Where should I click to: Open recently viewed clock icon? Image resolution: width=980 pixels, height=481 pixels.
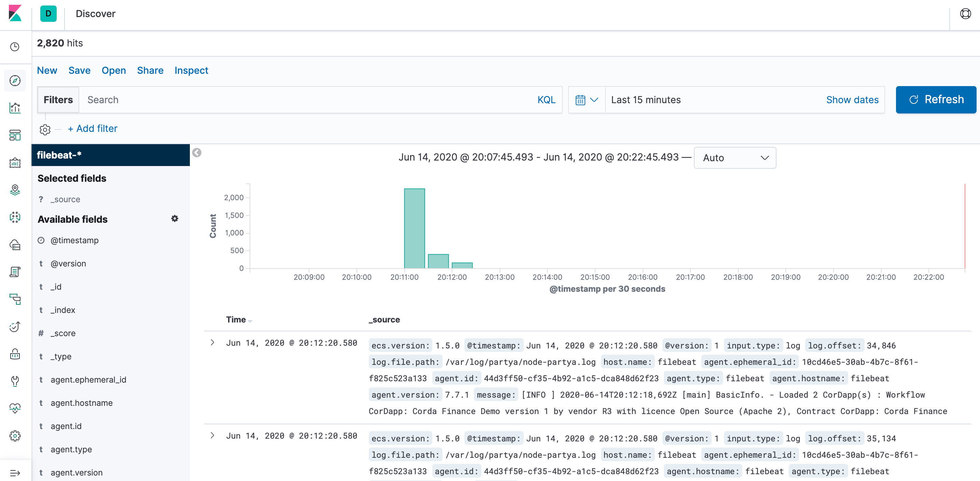15,47
